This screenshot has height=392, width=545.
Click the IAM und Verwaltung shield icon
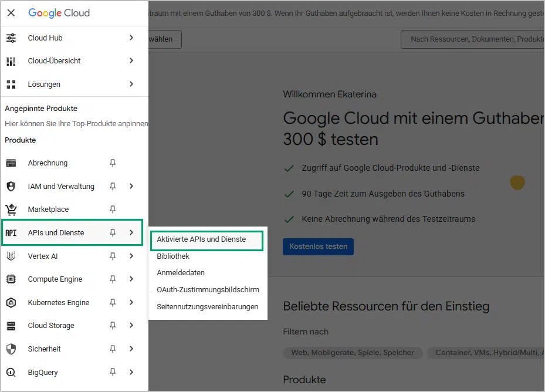[x=11, y=187]
